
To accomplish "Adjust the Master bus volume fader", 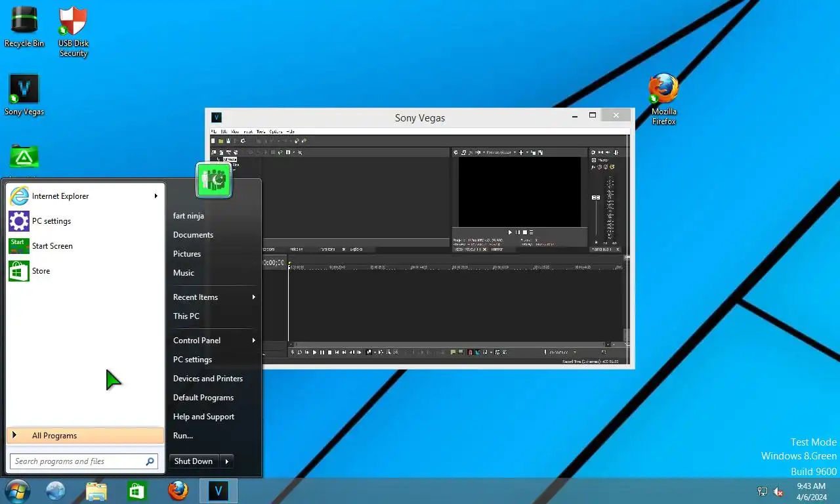I will point(596,198).
